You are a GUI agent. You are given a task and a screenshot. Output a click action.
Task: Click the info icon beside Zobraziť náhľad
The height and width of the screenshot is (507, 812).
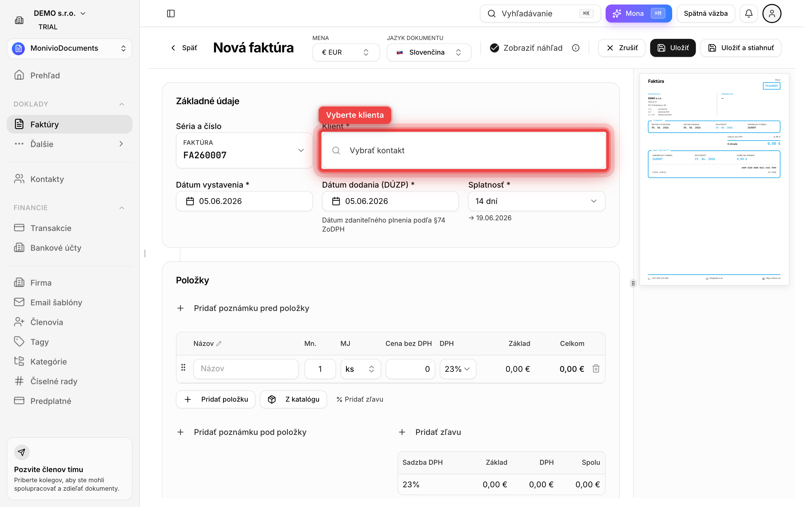576,48
